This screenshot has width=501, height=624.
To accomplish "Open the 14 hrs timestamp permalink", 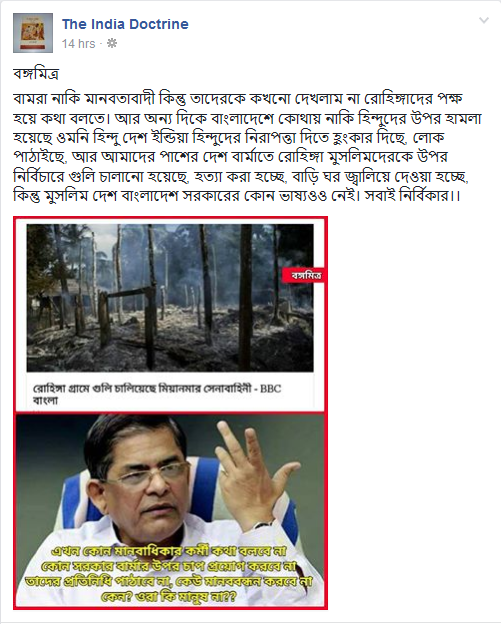I will click(78, 43).
